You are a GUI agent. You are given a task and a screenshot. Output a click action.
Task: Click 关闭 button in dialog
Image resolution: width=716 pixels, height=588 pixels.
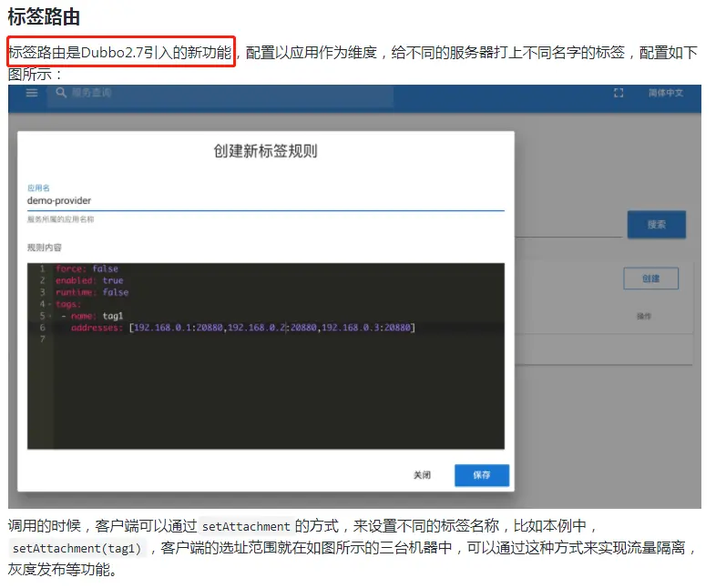pyautogui.click(x=422, y=475)
